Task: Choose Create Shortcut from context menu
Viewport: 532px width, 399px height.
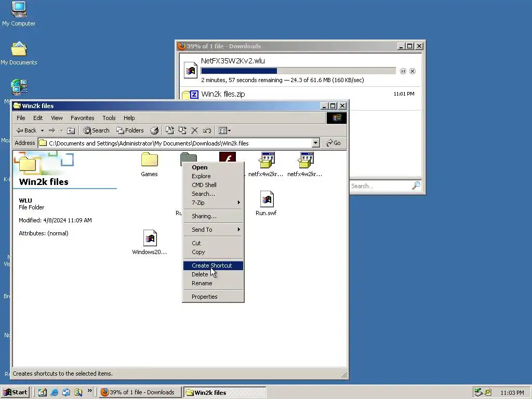Action: pyautogui.click(x=213, y=265)
